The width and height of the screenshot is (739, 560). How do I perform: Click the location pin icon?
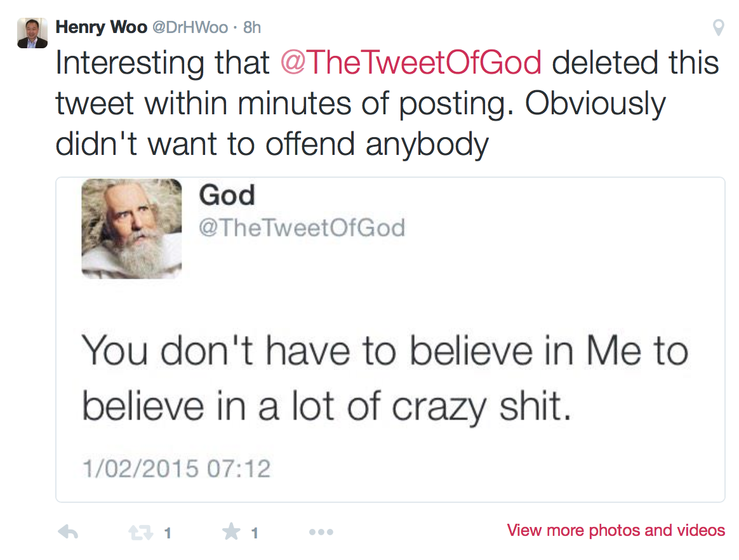pos(719,28)
